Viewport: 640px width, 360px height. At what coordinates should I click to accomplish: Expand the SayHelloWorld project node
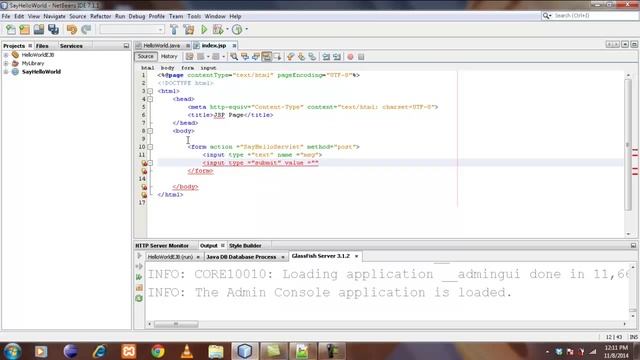(x=6, y=72)
